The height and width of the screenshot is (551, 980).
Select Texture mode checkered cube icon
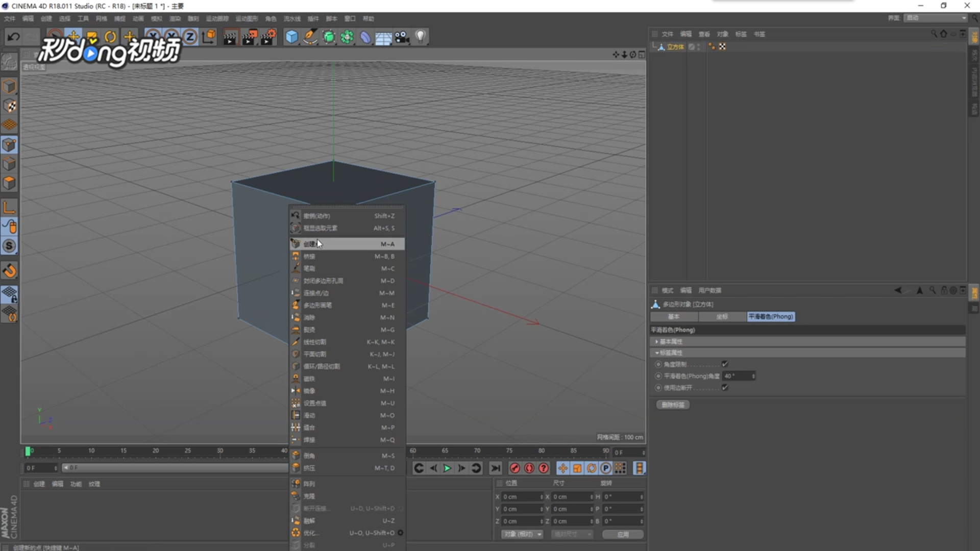pos(9,106)
